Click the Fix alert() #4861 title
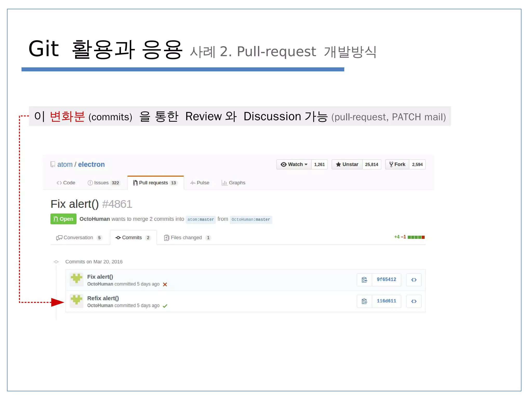The image size is (532, 399). [x=91, y=204]
